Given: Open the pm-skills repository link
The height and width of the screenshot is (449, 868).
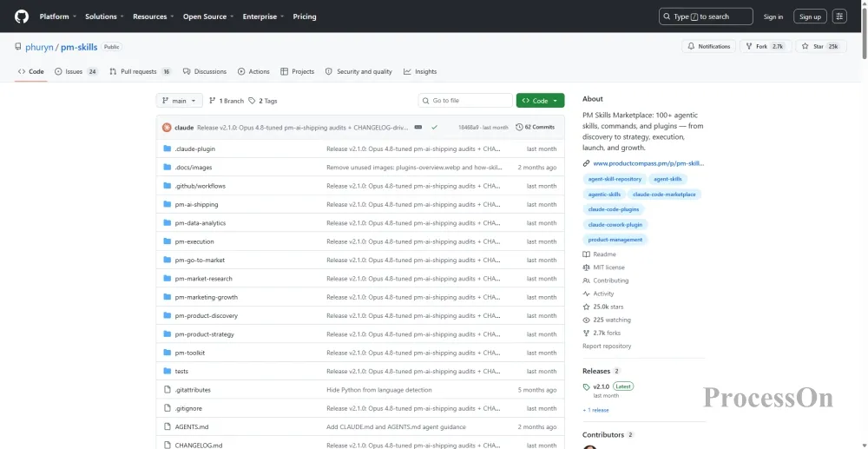Looking at the screenshot, I should (x=79, y=47).
